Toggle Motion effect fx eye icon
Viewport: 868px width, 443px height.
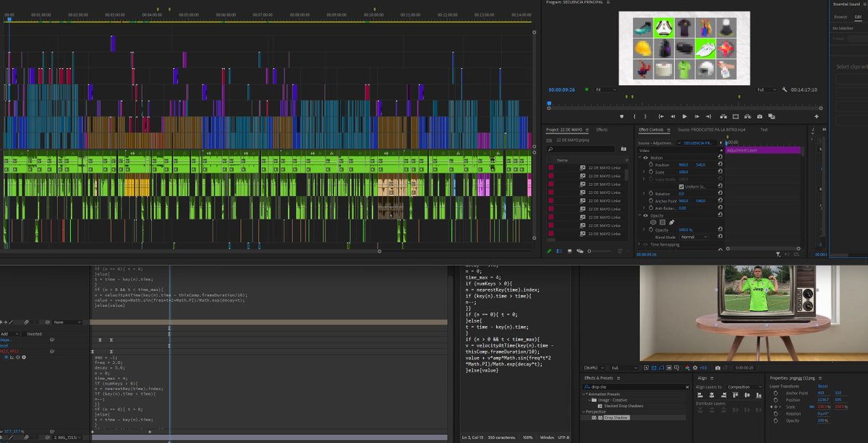(645, 158)
